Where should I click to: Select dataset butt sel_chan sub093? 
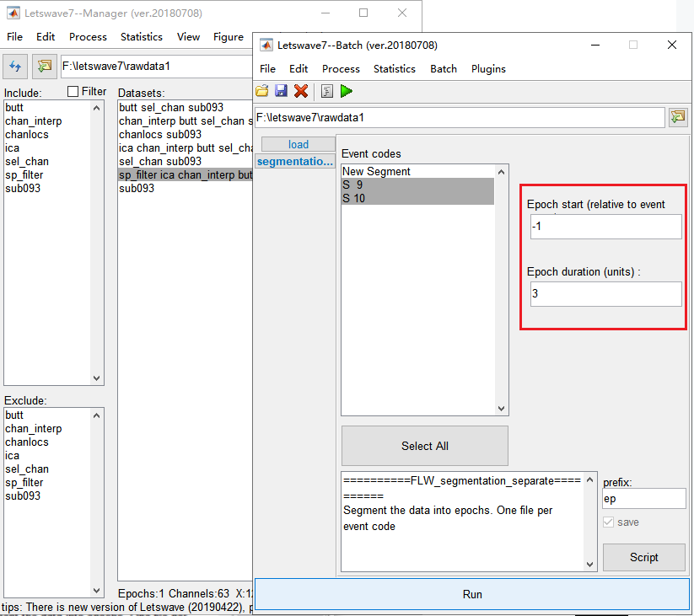[x=186, y=108]
